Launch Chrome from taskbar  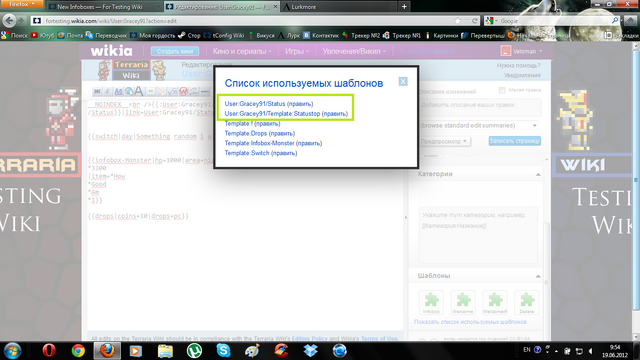[78, 351]
